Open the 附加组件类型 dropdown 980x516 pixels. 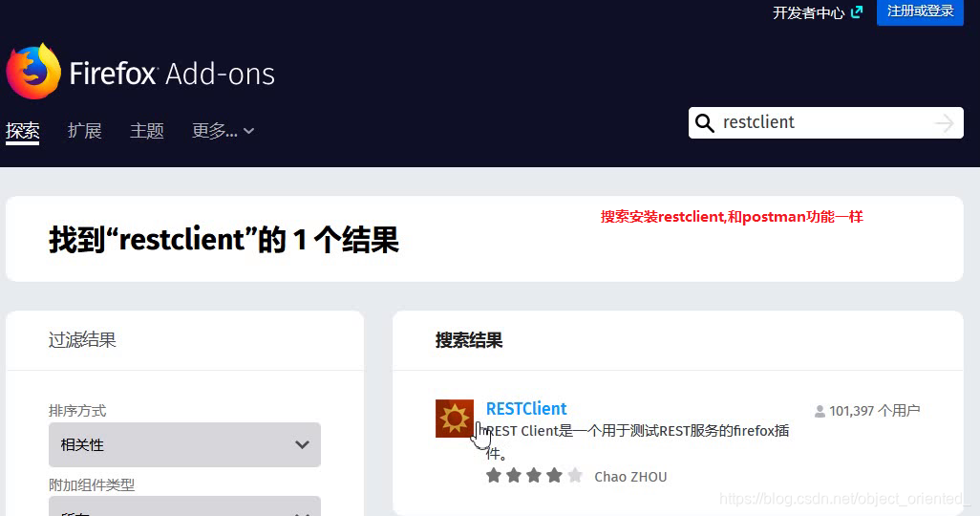[x=184, y=506]
